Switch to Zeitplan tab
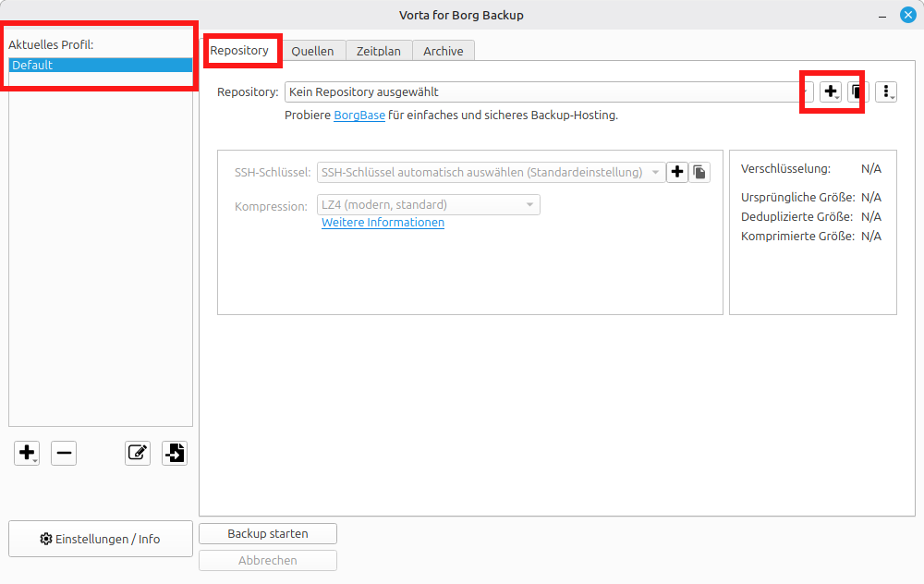 coord(378,51)
